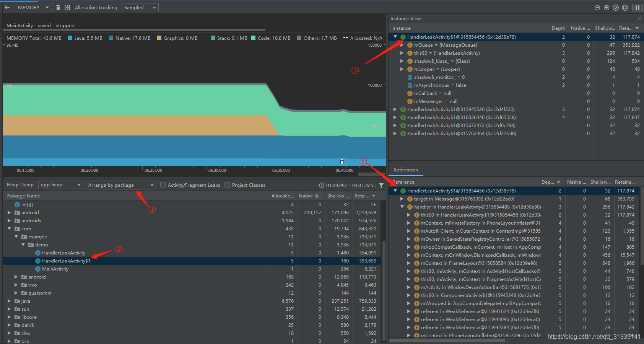Click the zoom to selection icon
This screenshot has height=344, width=644.
[x=625, y=8]
